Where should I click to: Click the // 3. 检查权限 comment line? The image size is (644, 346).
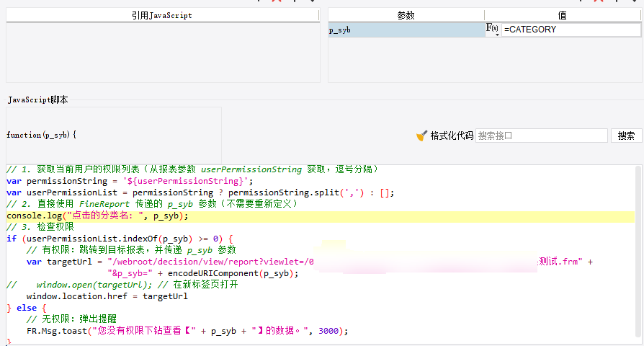[x=40, y=227]
